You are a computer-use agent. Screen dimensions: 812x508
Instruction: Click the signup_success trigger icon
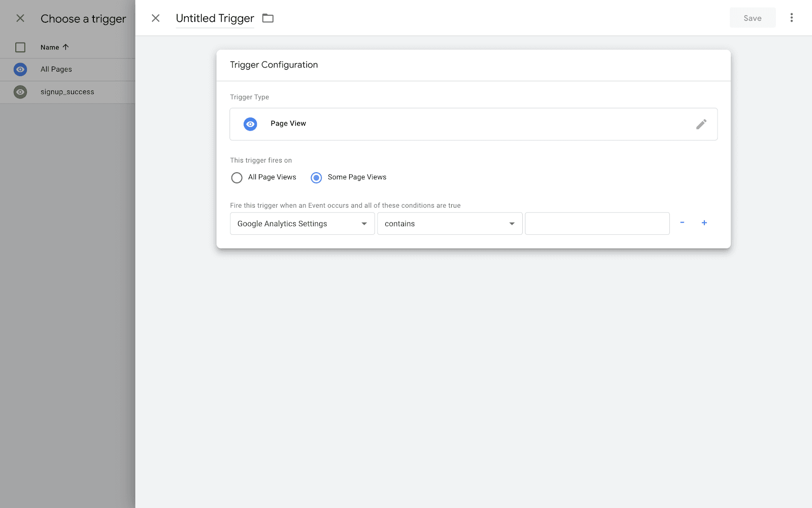click(20, 92)
